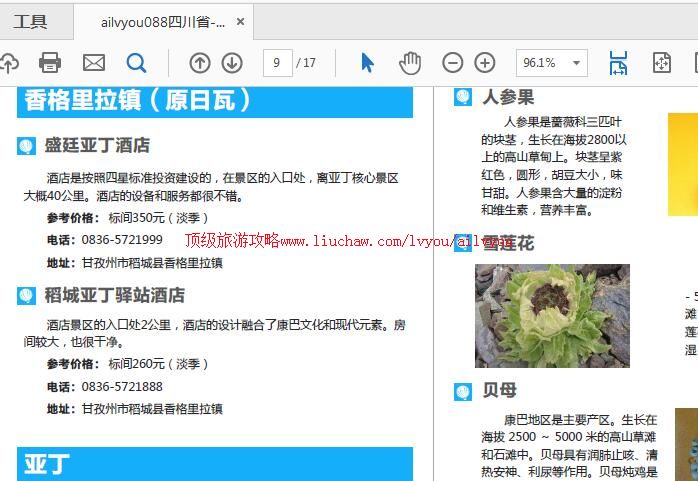This screenshot has height=481, width=698.
Task: Zoom in with plus button
Action: (x=485, y=63)
